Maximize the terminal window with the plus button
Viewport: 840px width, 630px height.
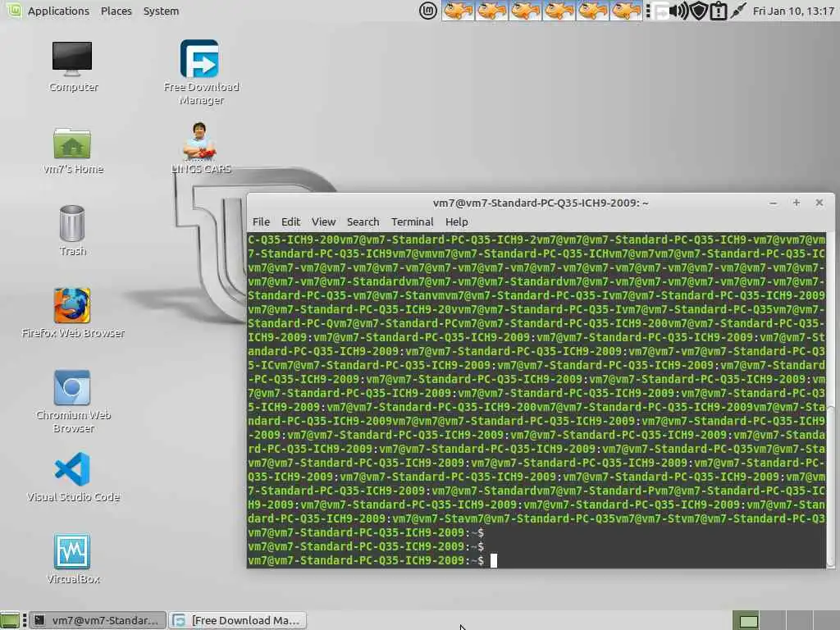coord(796,203)
